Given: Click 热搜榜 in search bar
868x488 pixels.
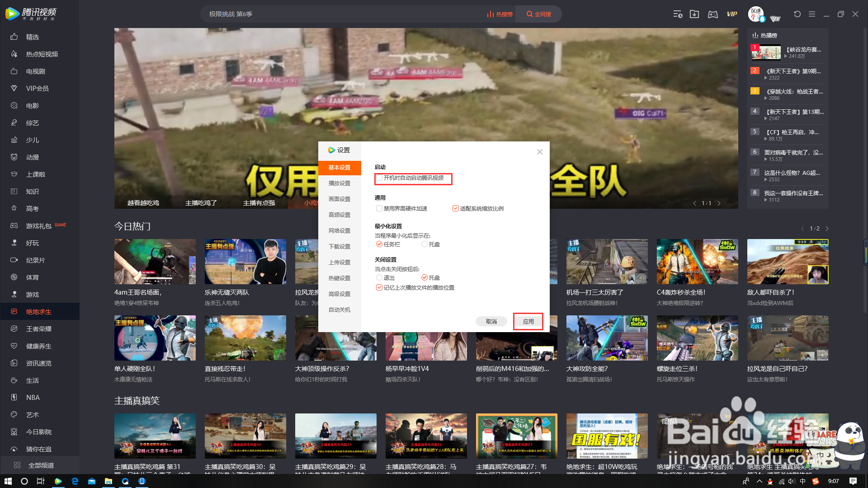Looking at the screenshot, I should point(500,14).
